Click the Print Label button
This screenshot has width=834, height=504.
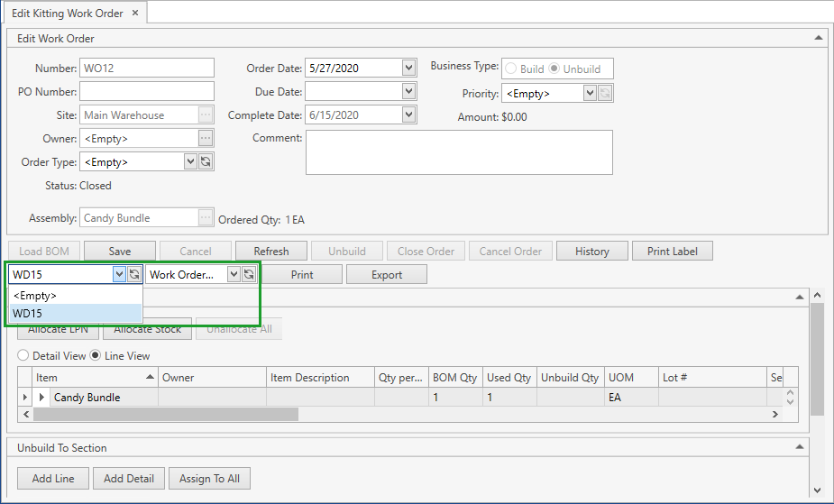[x=672, y=252]
